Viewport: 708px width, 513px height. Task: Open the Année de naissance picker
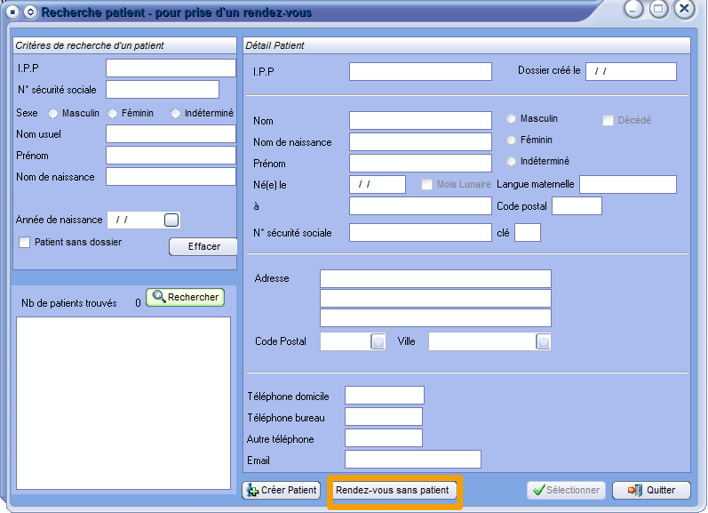(x=171, y=220)
